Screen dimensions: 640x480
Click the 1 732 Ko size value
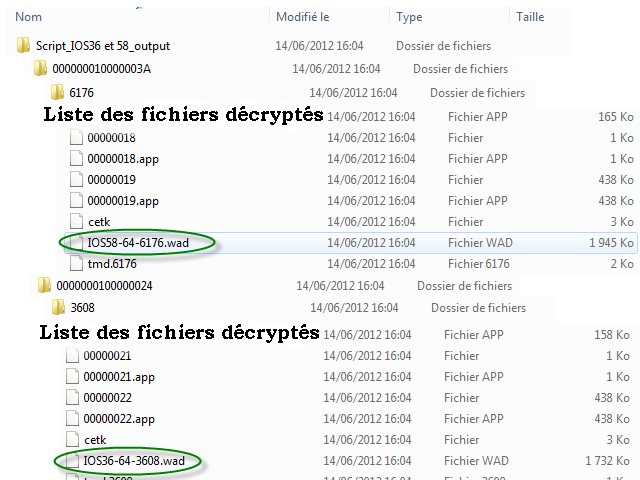(607, 461)
